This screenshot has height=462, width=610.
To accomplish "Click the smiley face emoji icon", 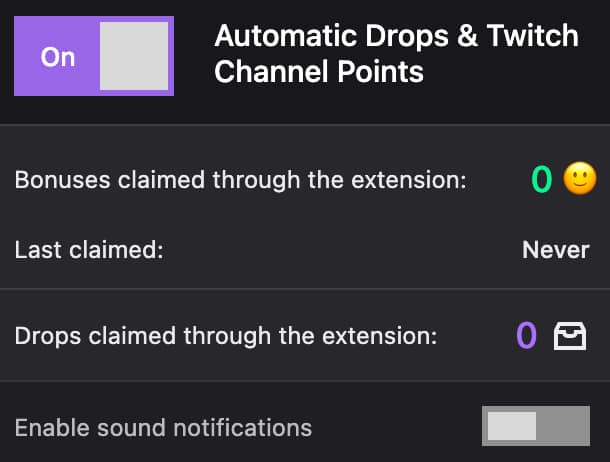I will pyautogui.click(x=579, y=179).
